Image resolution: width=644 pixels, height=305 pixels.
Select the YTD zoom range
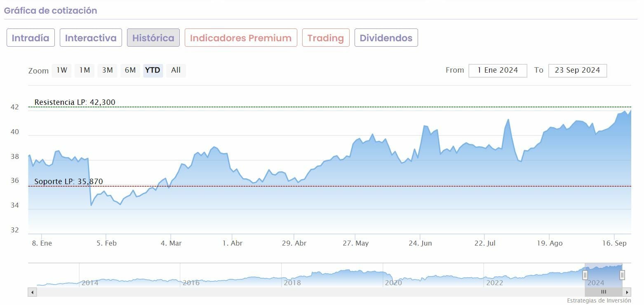click(x=153, y=70)
